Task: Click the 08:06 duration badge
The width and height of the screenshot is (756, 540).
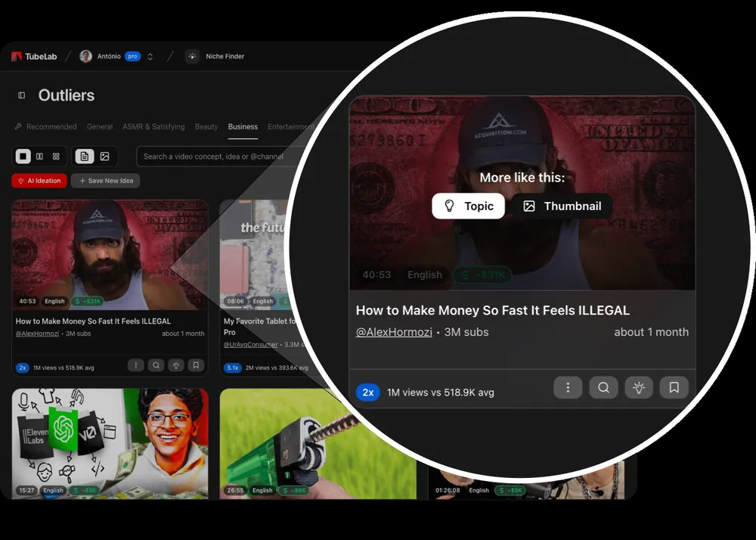Action: [236, 301]
